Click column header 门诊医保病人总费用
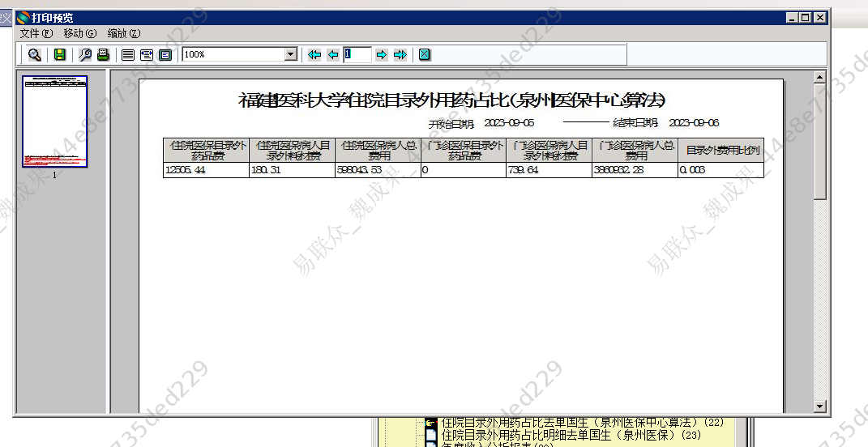The image size is (868, 447). [x=635, y=150]
